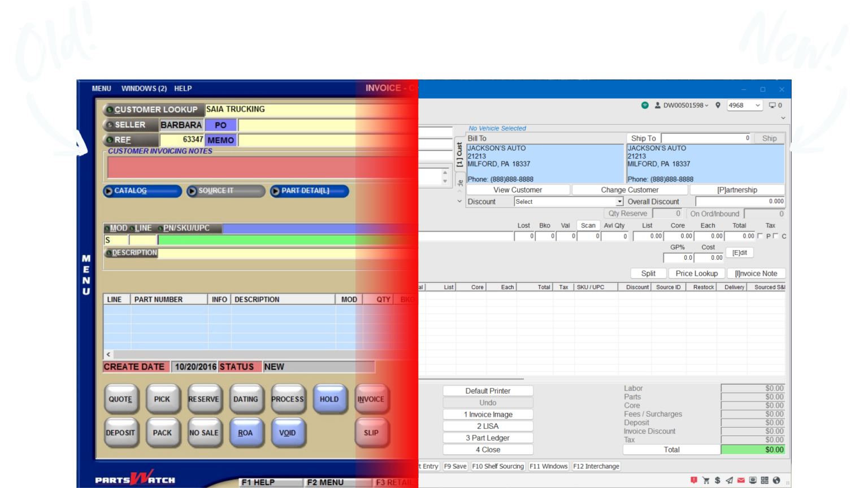Open the DW00501598 user dropdown
This screenshot has height=488, width=868.
[x=682, y=105]
